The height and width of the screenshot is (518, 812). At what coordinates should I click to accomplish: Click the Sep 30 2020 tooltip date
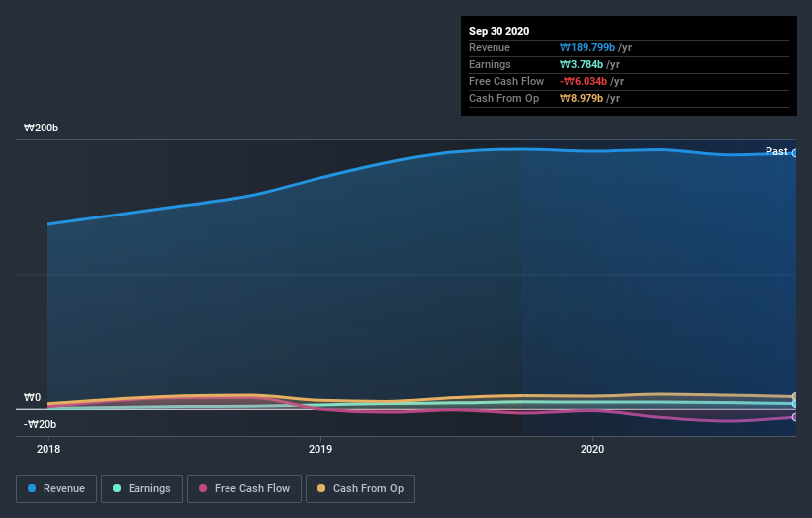pyautogui.click(x=498, y=31)
